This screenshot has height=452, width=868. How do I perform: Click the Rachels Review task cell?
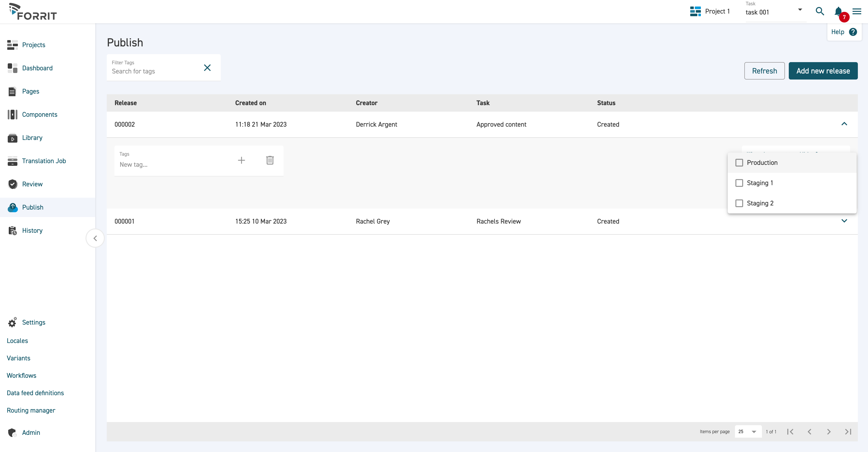(498, 222)
